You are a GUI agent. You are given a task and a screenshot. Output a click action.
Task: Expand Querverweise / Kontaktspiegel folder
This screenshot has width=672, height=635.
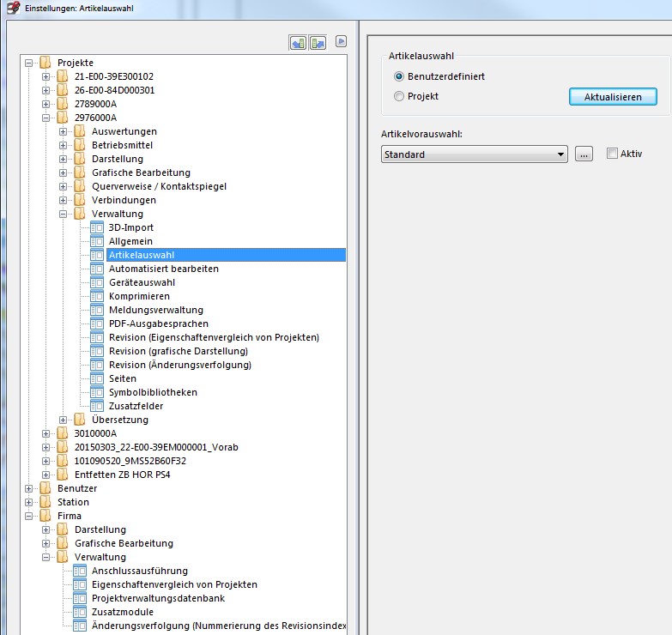(x=63, y=186)
